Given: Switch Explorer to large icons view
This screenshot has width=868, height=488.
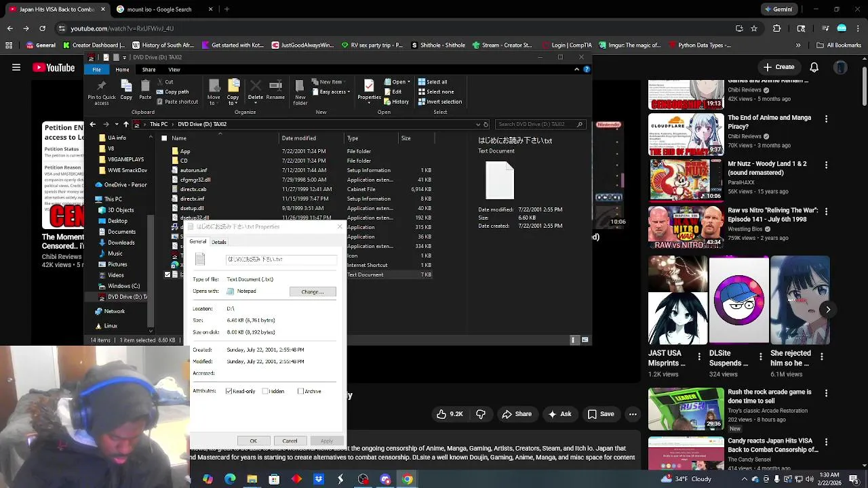Looking at the screenshot, I should click(585, 340).
